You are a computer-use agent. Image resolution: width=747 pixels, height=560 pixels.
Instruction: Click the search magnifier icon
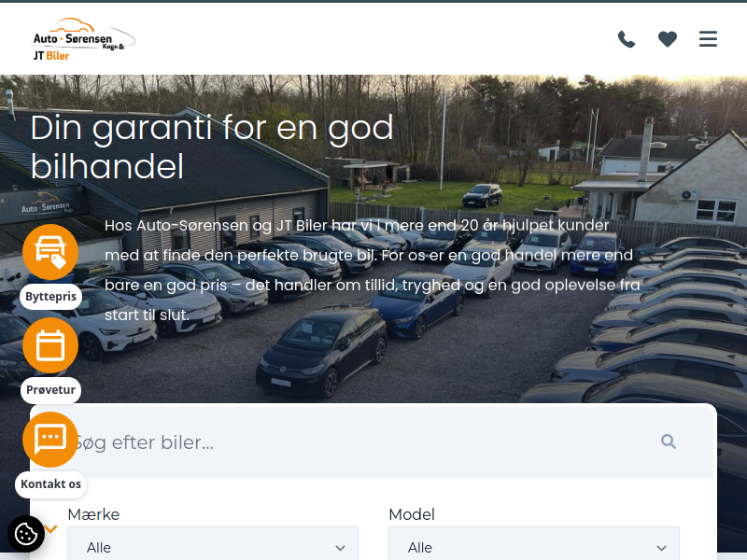tap(669, 441)
